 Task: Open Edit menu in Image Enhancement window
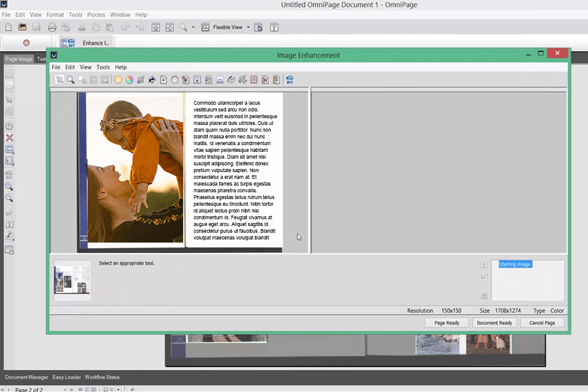70,67
